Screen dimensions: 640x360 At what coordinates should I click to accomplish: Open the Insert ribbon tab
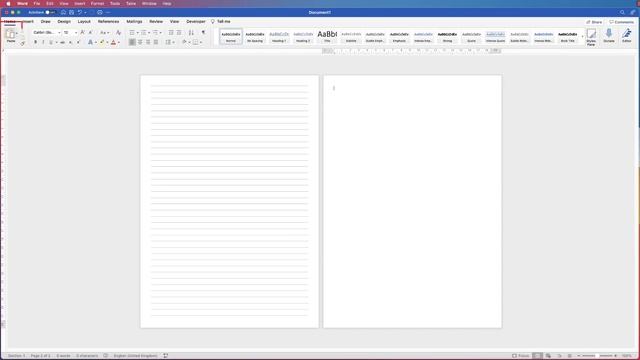tap(27, 21)
